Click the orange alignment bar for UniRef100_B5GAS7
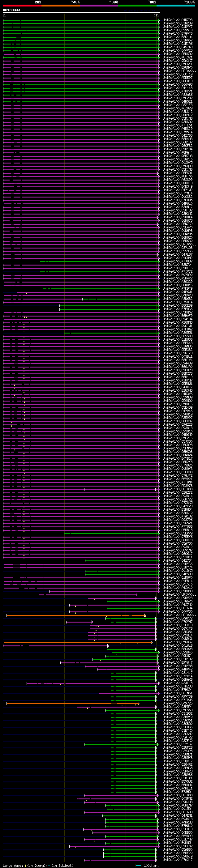Viewport: 198px width, 868px height. (78, 642)
